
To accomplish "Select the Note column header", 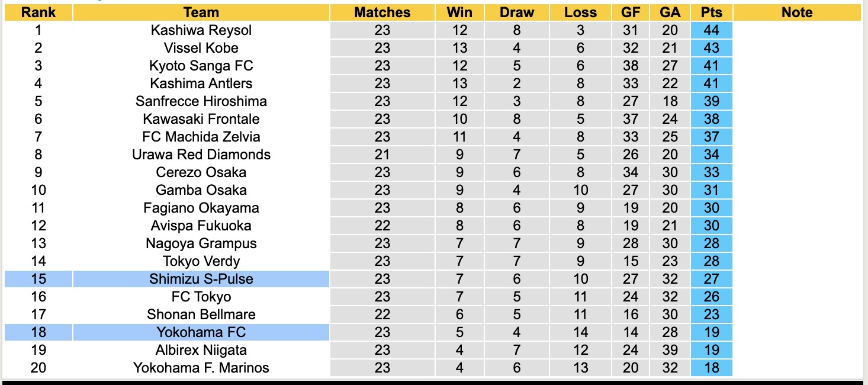I will [x=797, y=12].
